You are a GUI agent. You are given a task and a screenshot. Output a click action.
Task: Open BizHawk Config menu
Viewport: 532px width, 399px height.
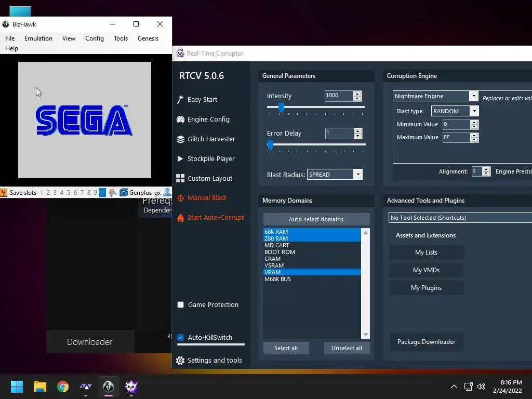pos(95,38)
